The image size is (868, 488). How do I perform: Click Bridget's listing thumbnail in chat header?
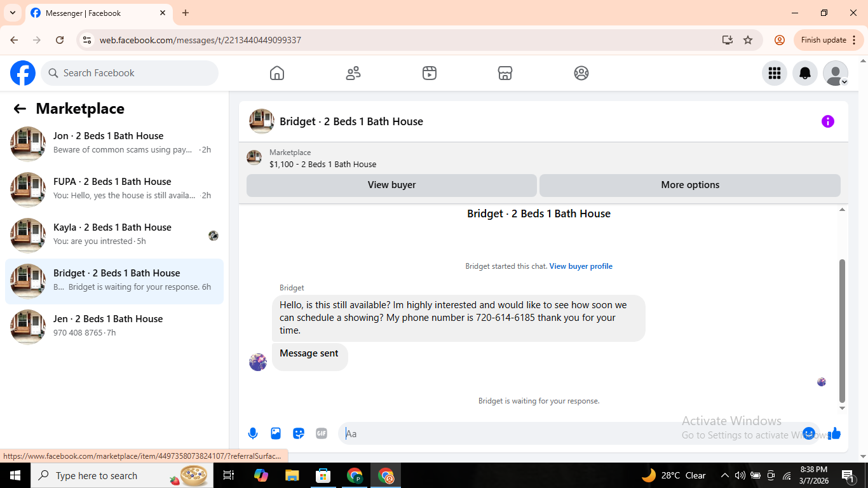(x=261, y=121)
